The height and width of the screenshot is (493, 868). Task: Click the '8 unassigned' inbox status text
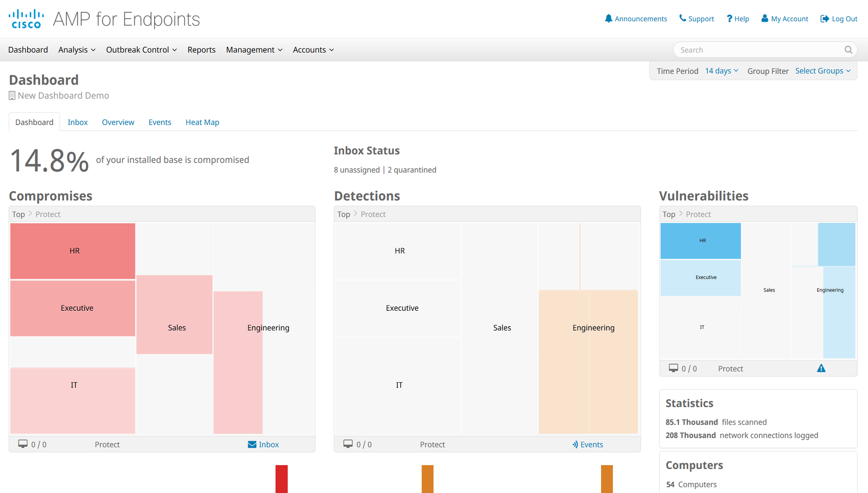[357, 170]
